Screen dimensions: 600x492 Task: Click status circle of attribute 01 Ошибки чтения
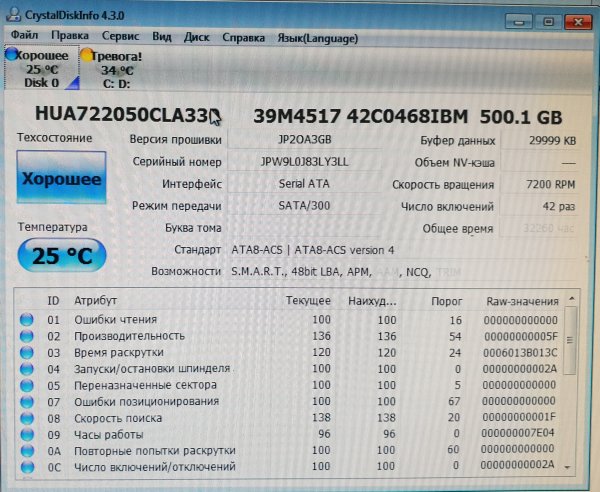point(27,320)
